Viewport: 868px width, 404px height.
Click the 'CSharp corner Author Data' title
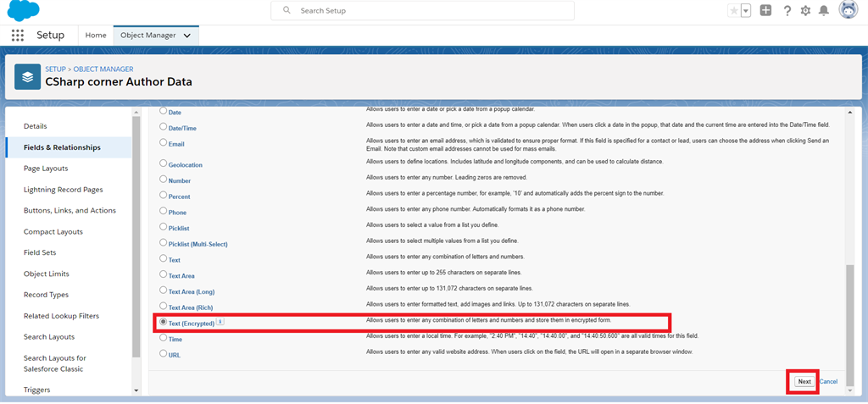coord(119,82)
